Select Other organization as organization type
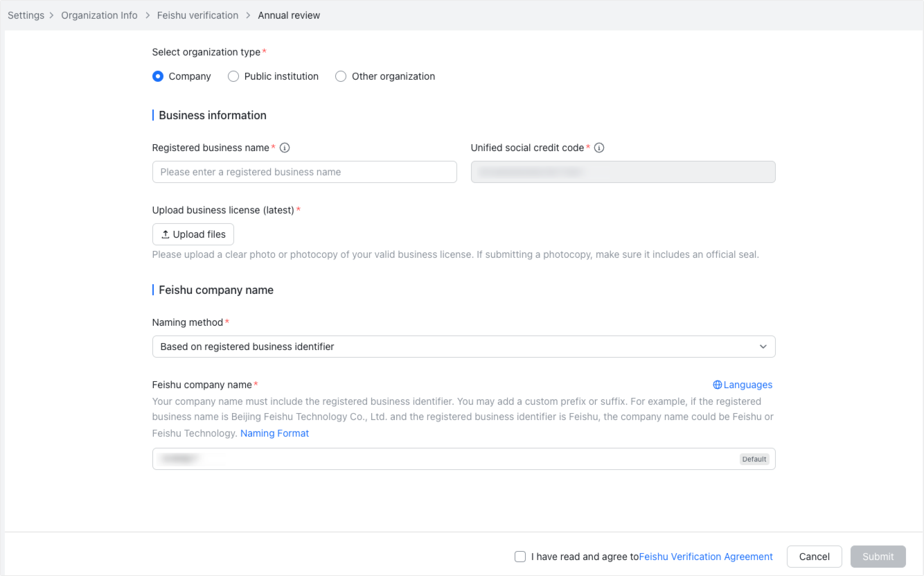 [x=341, y=76]
